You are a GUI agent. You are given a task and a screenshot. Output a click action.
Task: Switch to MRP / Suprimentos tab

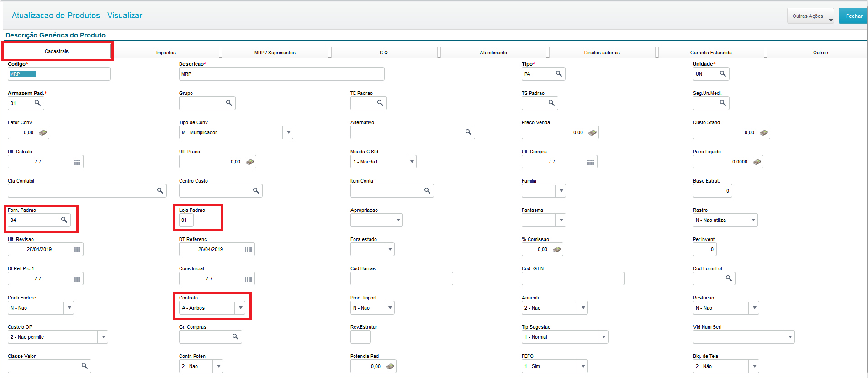click(x=275, y=52)
